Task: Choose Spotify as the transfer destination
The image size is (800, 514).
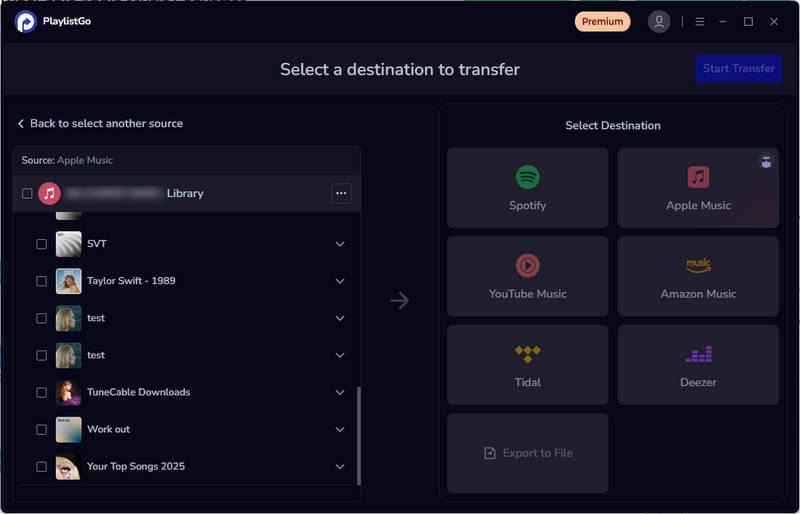Action: pyautogui.click(x=527, y=188)
